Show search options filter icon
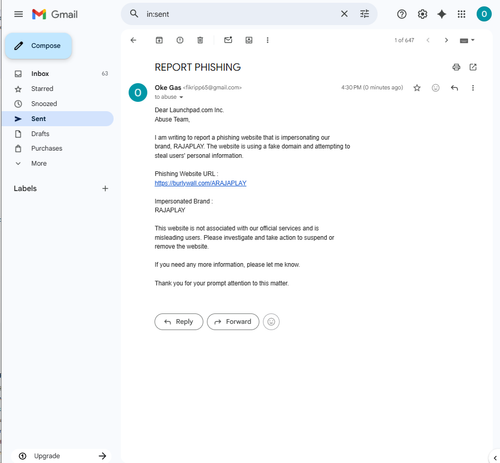This screenshot has width=500, height=463. coord(364,14)
